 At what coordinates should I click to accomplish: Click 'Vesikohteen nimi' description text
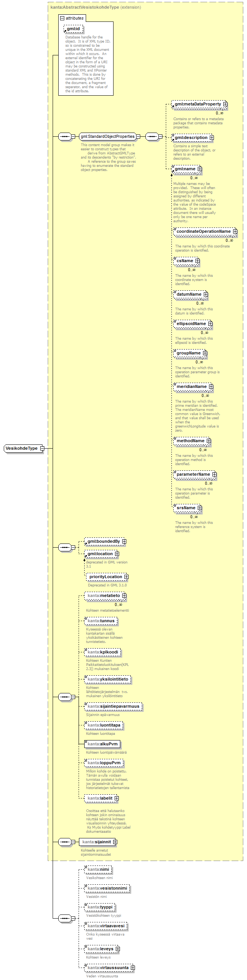100,878
